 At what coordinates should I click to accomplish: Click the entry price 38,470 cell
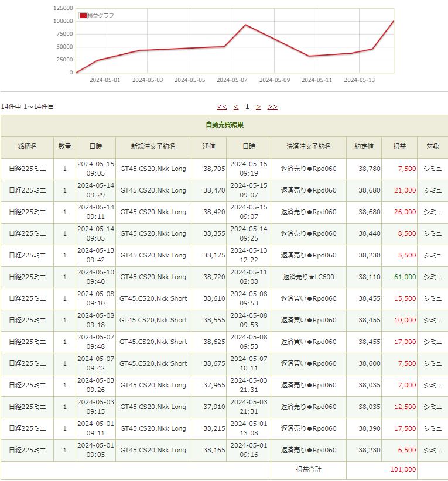209,191
